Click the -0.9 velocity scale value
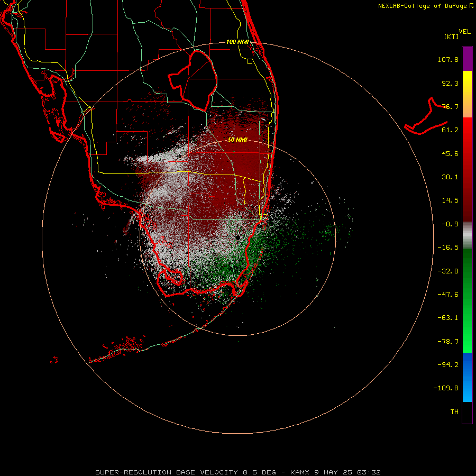476x476 pixels. [450, 224]
